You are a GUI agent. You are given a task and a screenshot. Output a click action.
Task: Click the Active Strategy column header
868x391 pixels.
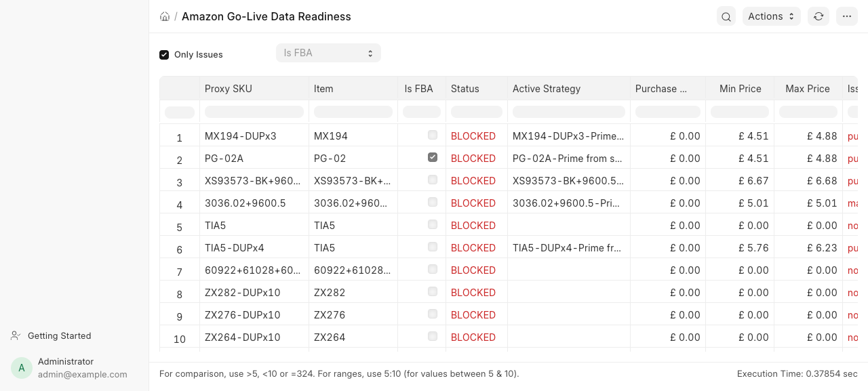[569, 89]
